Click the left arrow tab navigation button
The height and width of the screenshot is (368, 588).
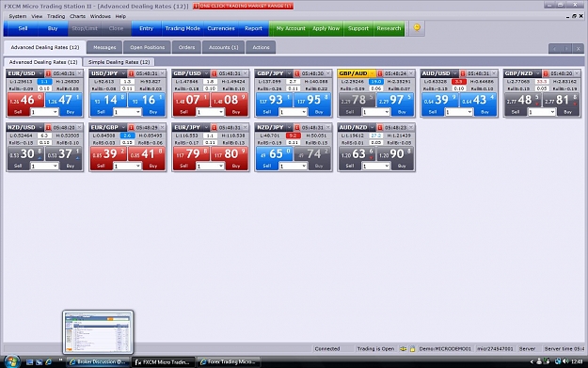click(554, 48)
